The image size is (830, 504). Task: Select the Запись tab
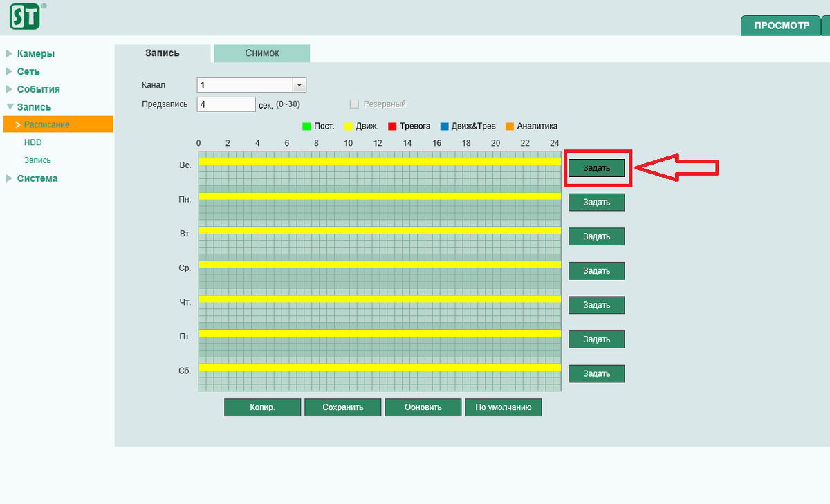163,53
